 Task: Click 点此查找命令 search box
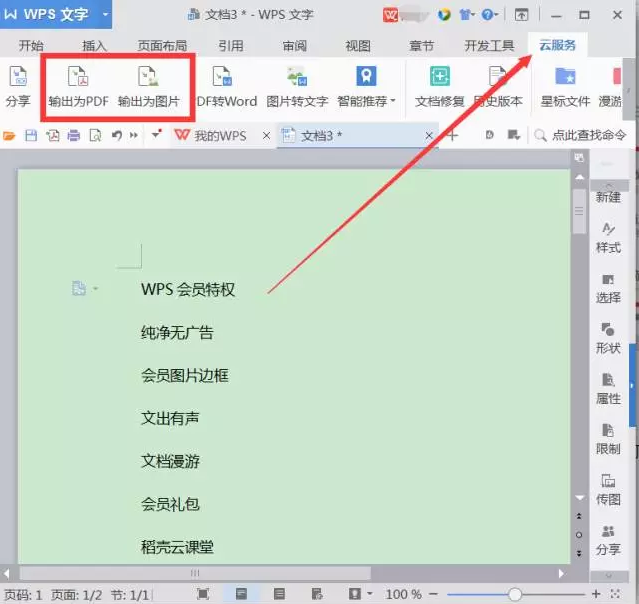point(580,135)
